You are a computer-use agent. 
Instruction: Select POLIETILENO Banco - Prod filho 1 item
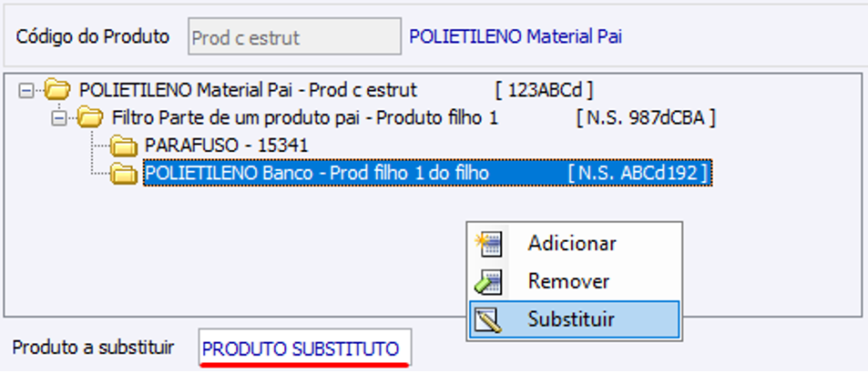tap(316, 173)
